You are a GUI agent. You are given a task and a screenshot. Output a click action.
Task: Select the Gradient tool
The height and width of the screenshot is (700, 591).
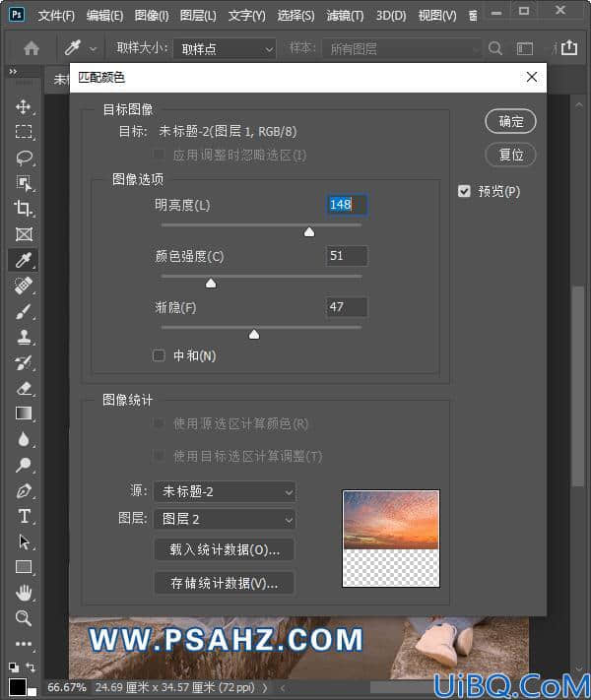coord(24,414)
